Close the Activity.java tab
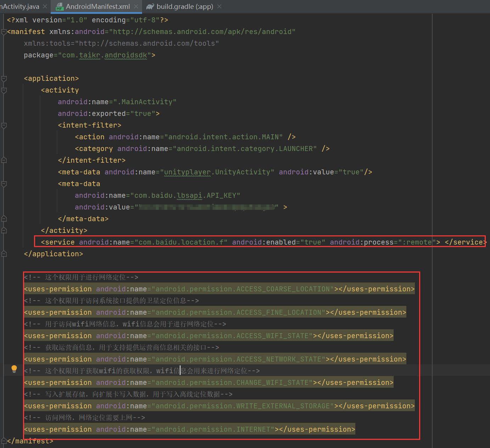Viewport: 490px width, 448px height. coord(45,6)
